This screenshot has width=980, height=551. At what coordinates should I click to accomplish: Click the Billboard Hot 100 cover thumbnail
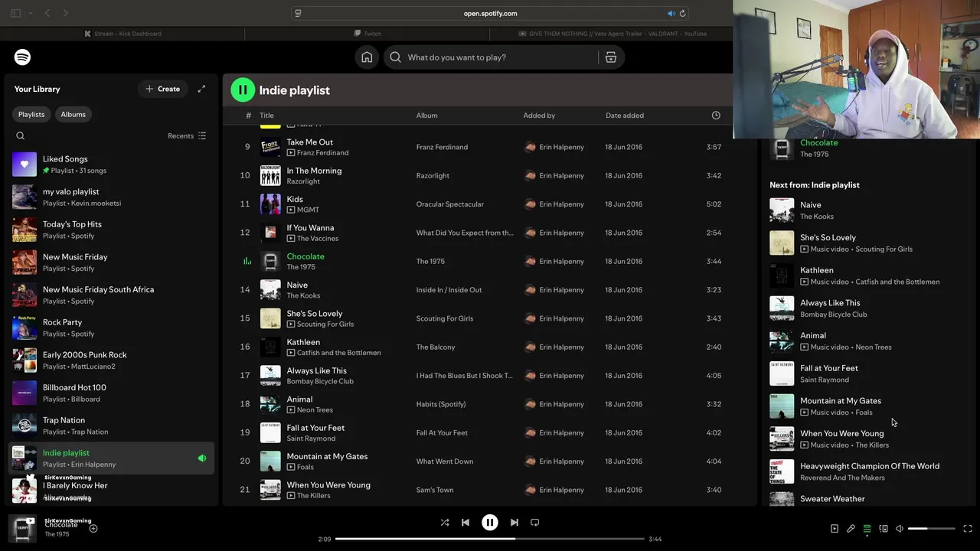tap(24, 393)
